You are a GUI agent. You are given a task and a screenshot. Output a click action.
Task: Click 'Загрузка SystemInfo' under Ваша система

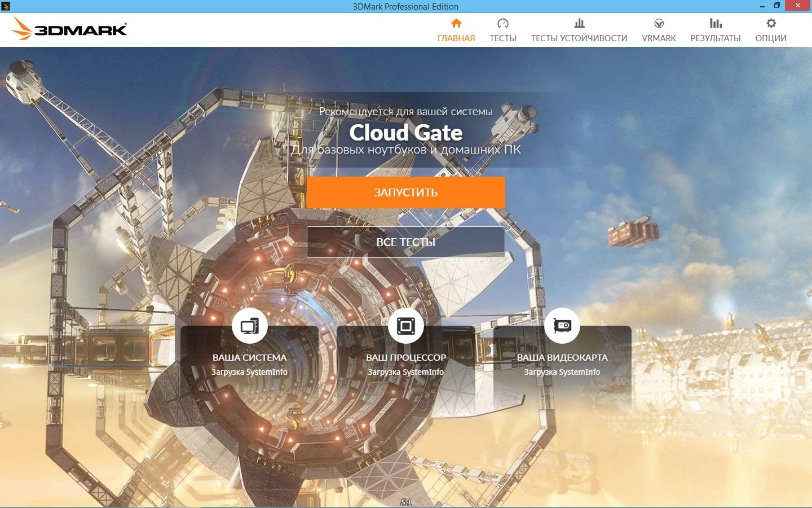250,372
